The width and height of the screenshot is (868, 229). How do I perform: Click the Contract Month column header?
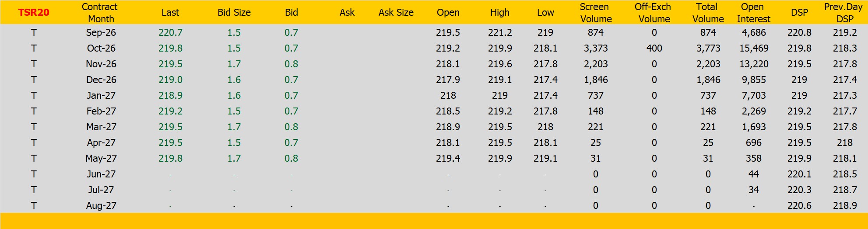click(x=100, y=13)
